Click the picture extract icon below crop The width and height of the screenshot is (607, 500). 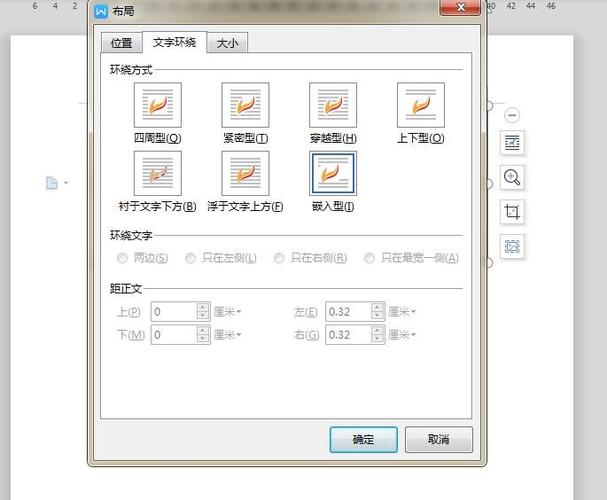(512, 246)
